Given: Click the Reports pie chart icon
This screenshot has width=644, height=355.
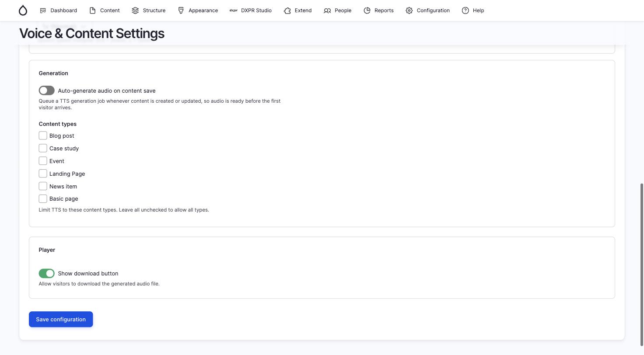Looking at the screenshot, I should point(367,10).
